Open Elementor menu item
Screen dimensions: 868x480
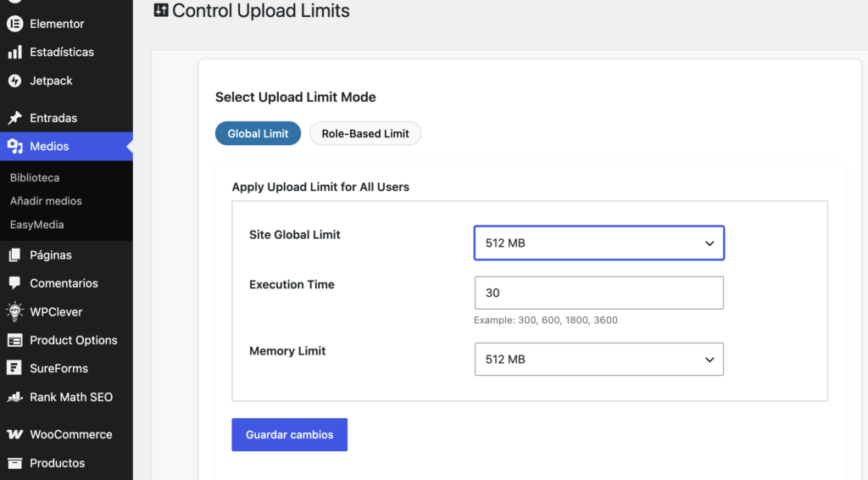tap(66, 24)
